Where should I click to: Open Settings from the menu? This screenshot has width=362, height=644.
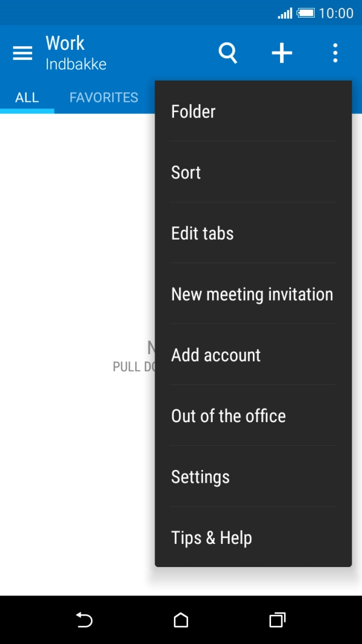(x=200, y=477)
